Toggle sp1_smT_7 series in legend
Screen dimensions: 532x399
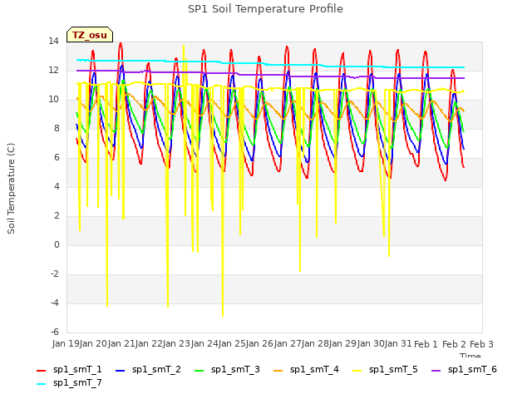point(69,382)
